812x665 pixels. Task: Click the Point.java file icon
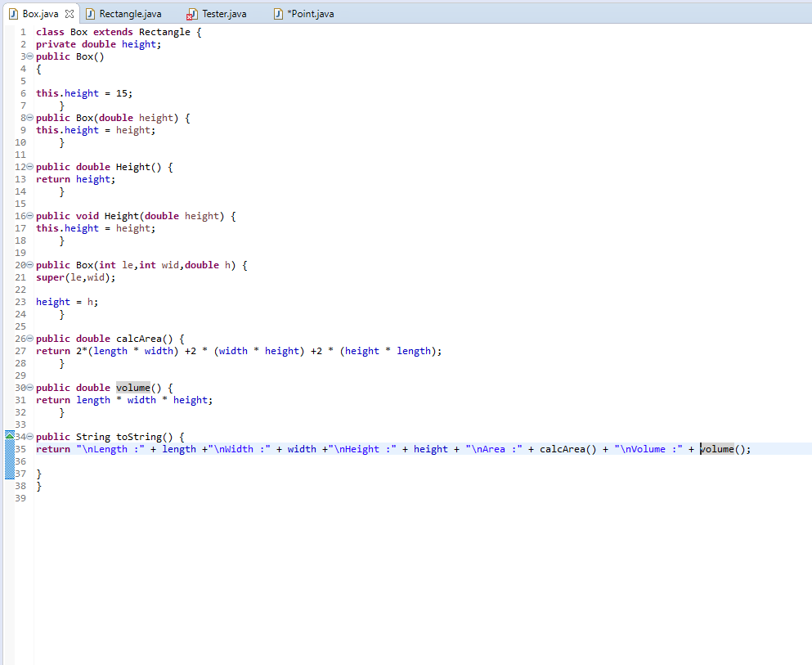click(278, 14)
